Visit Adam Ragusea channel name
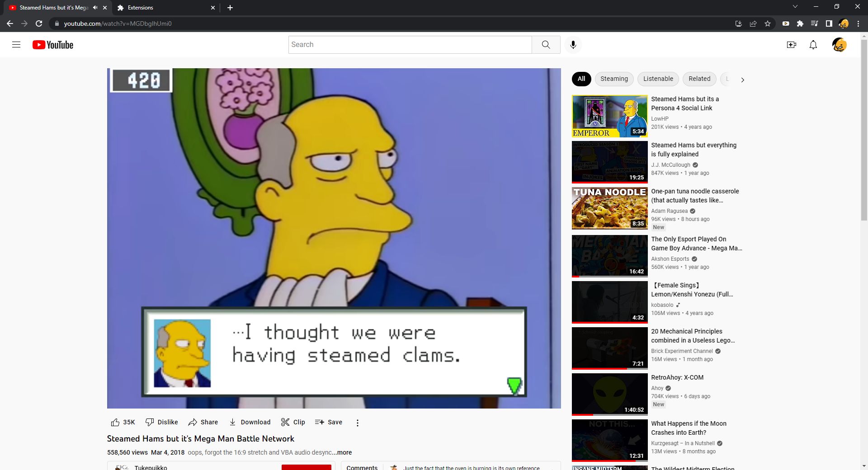This screenshot has width=868, height=470. (669, 211)
